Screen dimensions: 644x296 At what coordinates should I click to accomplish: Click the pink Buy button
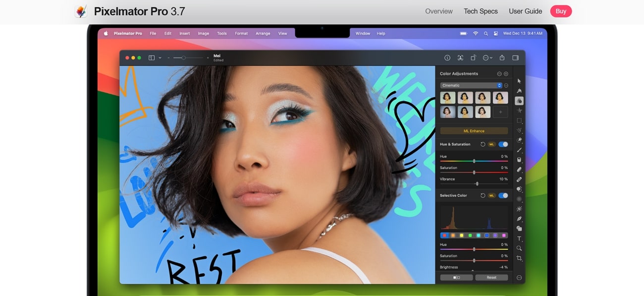(561, 11)
